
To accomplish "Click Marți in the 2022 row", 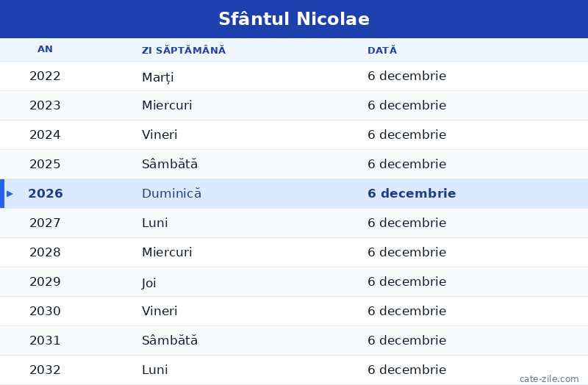I will (x=158, y=77).
